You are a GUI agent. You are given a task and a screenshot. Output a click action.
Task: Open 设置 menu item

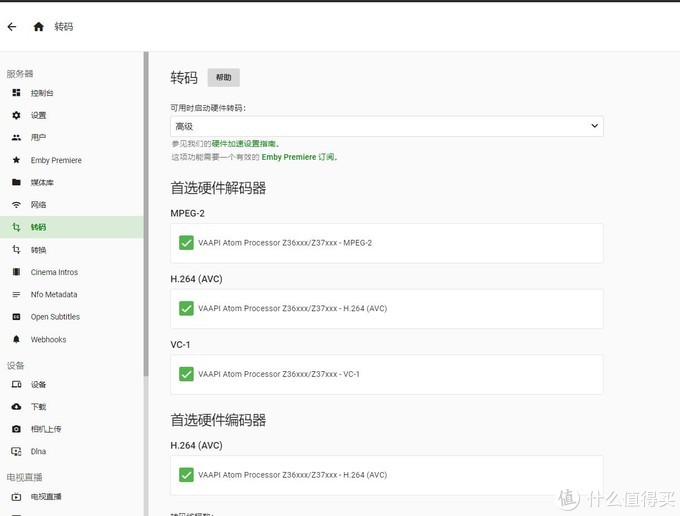point(72,115)
